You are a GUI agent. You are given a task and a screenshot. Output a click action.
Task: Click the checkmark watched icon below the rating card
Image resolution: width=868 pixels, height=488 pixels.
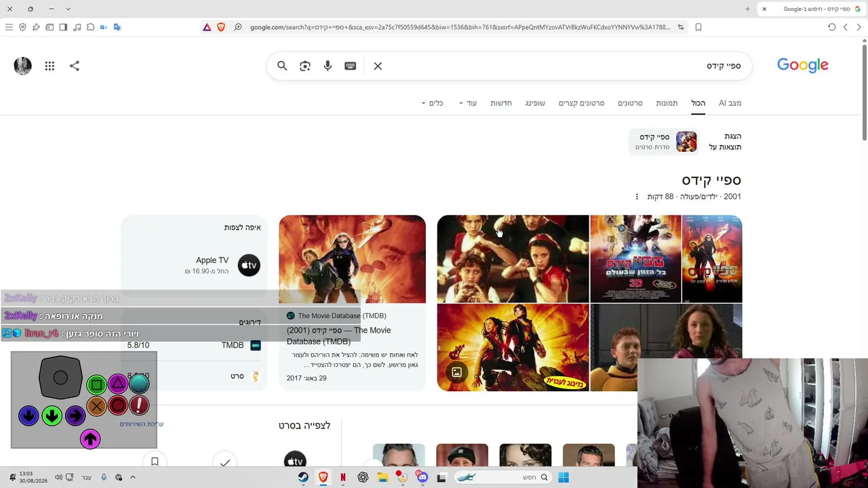(x=225, y=462)
